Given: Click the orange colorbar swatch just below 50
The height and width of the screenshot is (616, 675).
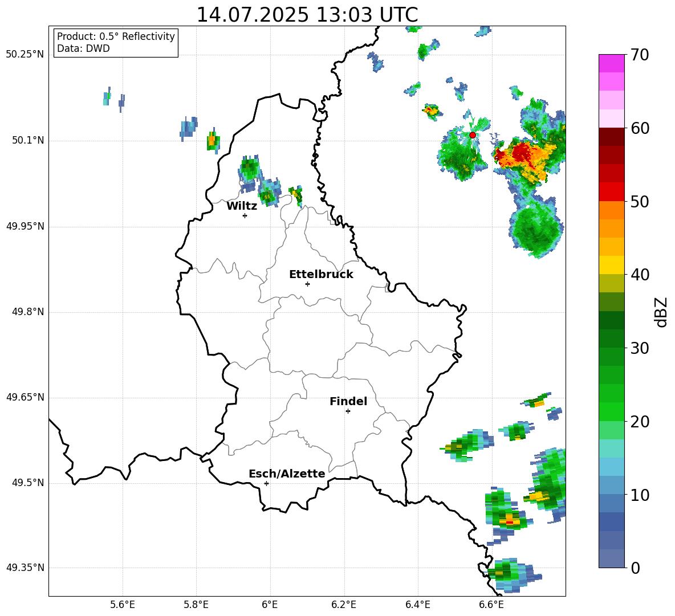Looking at the screenshot, I should click(611, 210).
